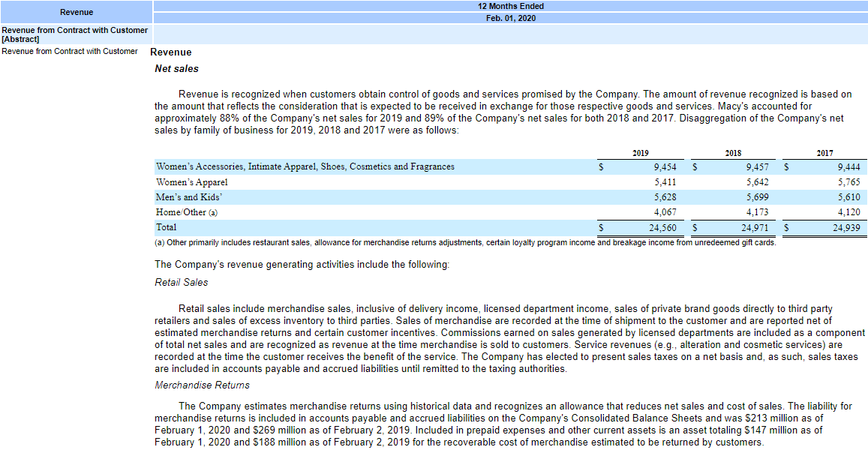Screen dimensions: 868x453
Task: Click the footnote (a) about restaurant sales
Action: [x=465, y=242]
